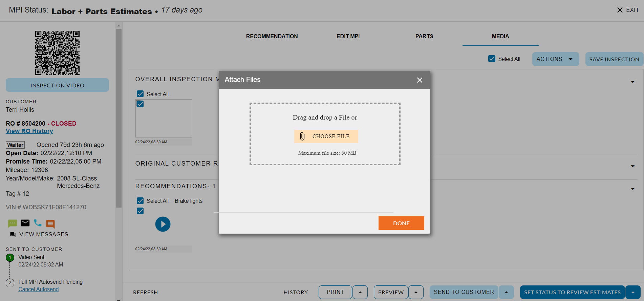Click the Video Sent step 1 marker
The height and width of the screenshot is (301, 644).
(10, 258)
